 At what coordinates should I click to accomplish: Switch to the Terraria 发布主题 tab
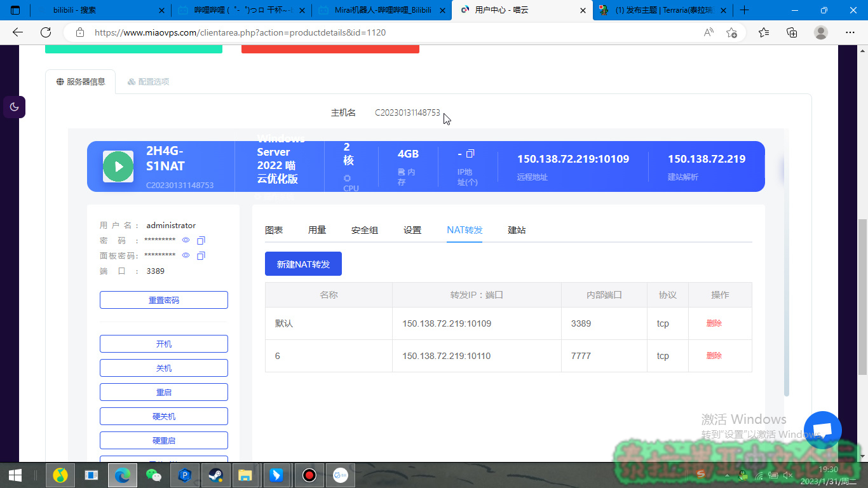[662, 10]
